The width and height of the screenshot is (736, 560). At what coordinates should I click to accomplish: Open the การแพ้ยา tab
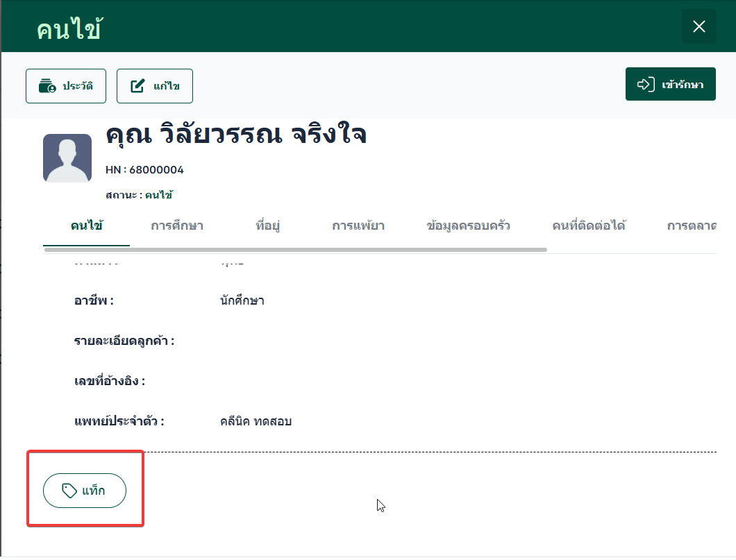358,226
